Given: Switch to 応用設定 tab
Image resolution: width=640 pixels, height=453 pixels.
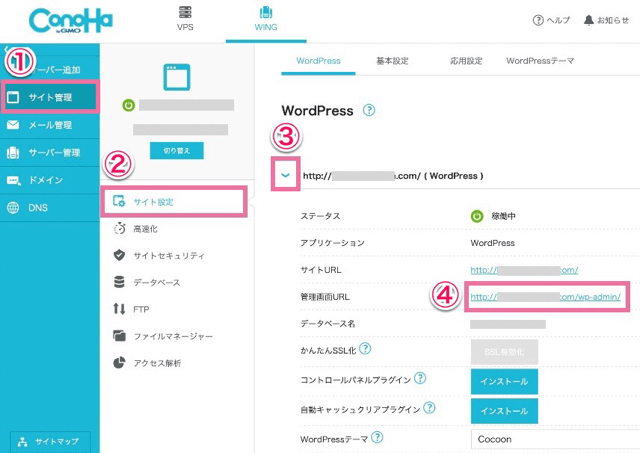Looking at the screenshot, I should 466,61.
